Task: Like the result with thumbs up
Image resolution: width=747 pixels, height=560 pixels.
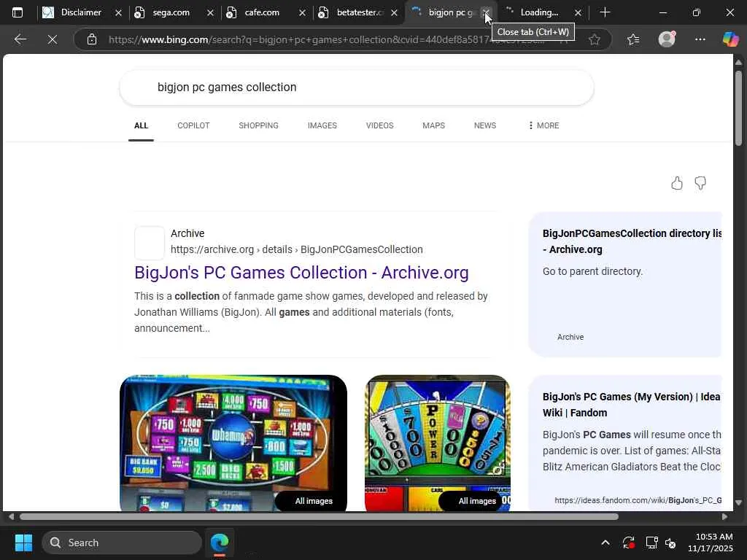Action: tap(677, 183)
